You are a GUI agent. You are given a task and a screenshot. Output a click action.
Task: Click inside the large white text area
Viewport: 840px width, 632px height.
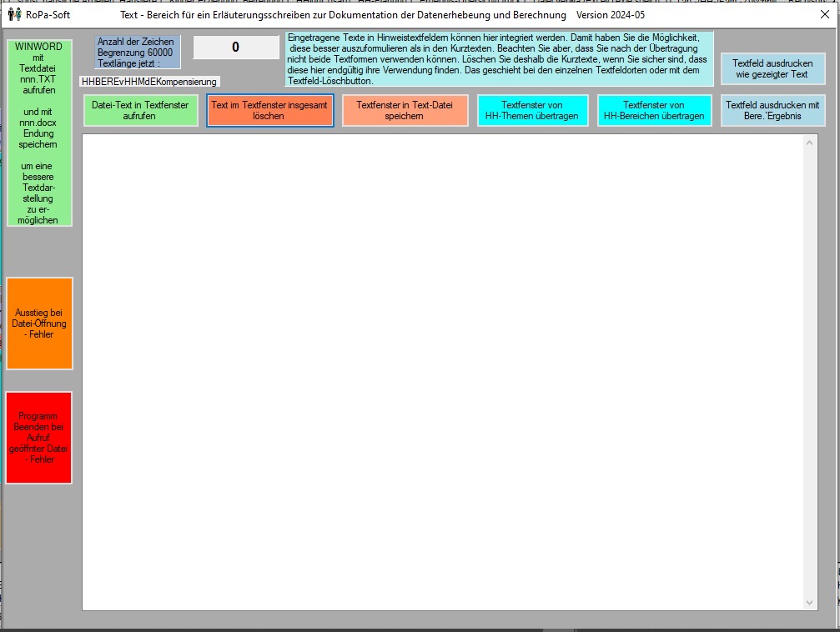pos(442,372)
